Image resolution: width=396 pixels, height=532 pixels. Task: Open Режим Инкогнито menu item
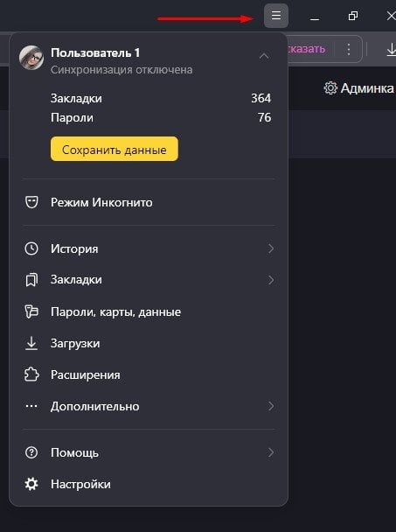149,202
